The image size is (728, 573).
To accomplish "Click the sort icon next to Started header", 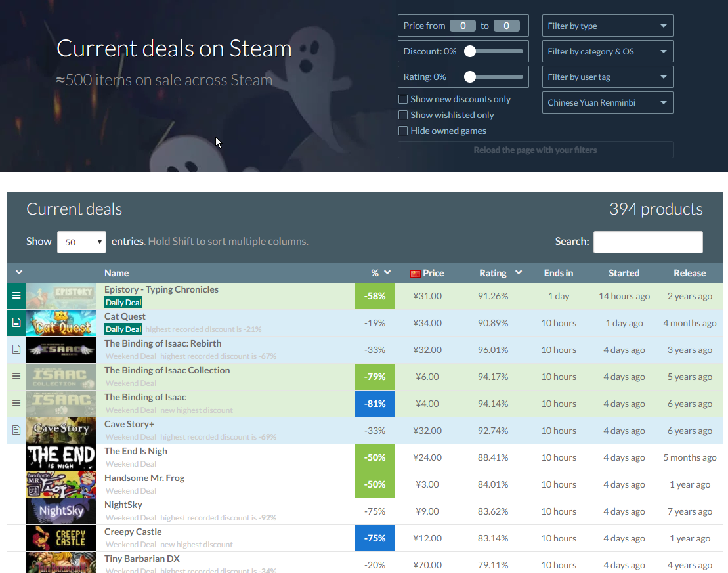I will (649, 272).
